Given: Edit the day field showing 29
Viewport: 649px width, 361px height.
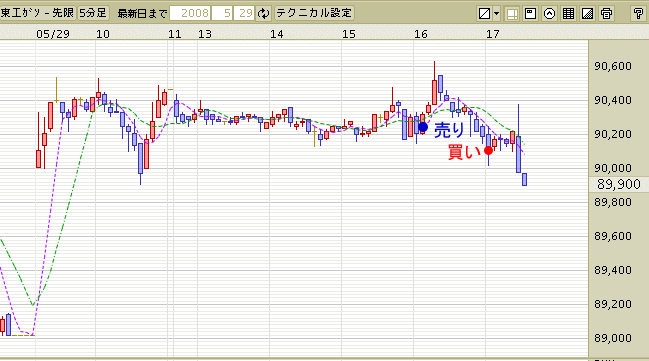Looking at the screenshot, I should [244, 13].
